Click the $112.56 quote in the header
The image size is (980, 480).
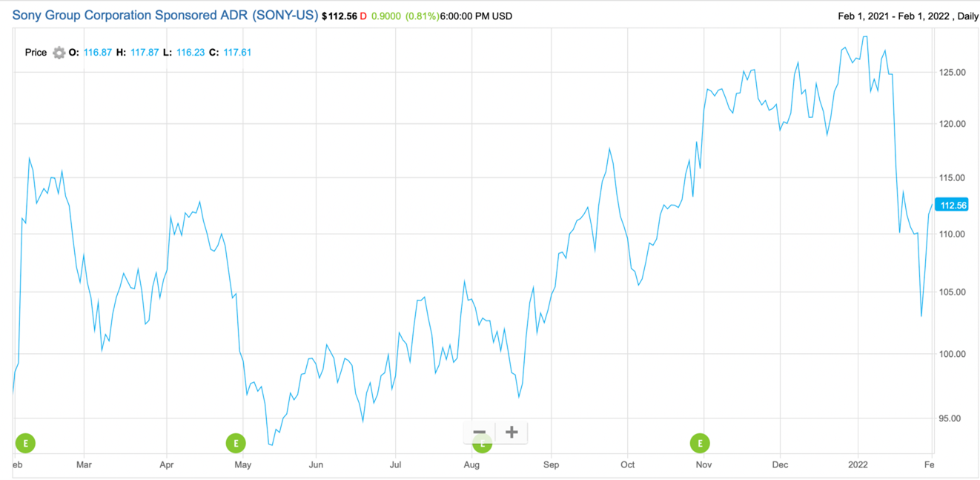[340, 16]
